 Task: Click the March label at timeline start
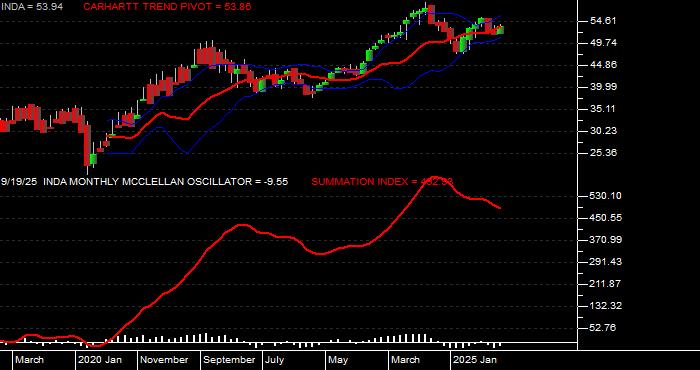point(29,360)
